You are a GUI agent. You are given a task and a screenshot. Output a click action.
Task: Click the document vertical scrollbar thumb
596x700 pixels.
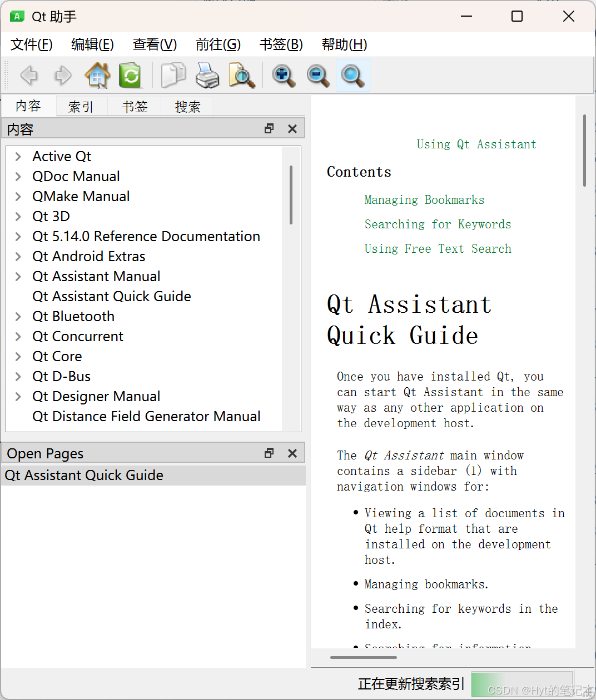[584, 151]
